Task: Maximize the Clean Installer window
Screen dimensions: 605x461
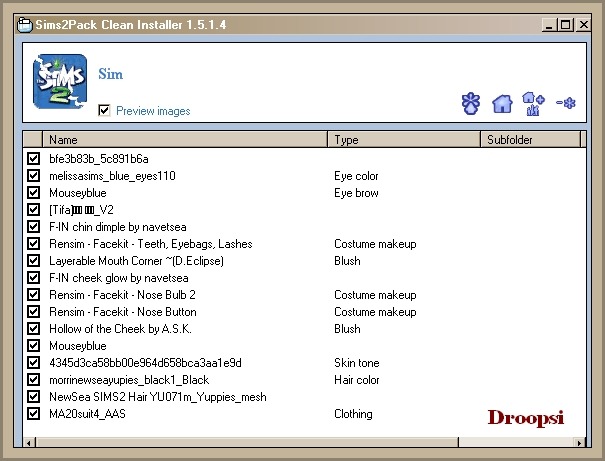Action: click(566, 25)
